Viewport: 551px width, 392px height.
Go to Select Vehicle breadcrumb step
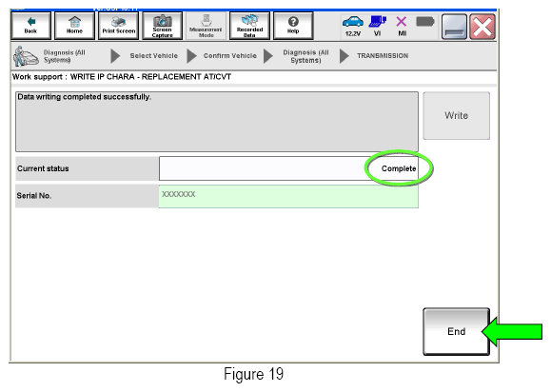tap(154, 56)
